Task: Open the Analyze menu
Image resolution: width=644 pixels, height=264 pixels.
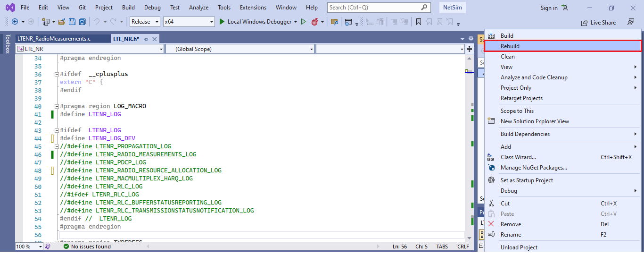Action: pos(198,8)
